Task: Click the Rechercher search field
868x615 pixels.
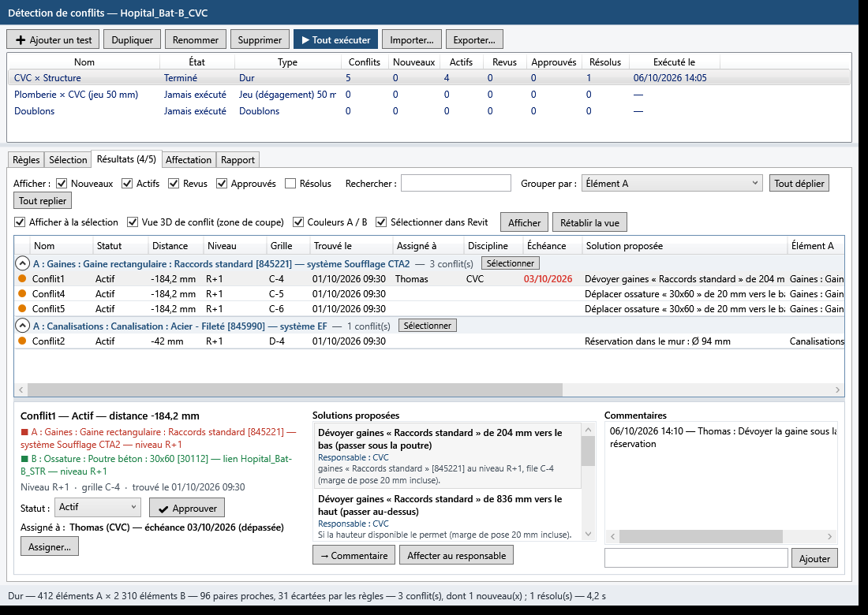Action: point(455,183)
